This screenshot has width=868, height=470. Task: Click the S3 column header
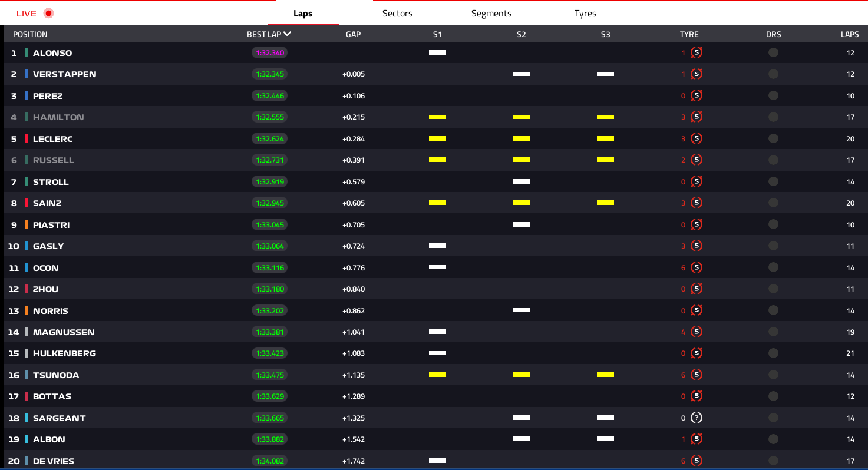coord(606,34)
